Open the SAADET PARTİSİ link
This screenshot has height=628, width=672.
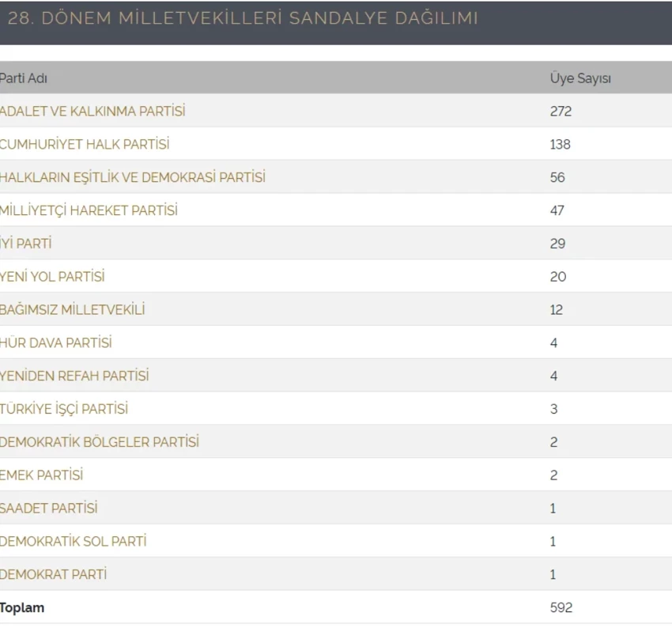(49, 509)
